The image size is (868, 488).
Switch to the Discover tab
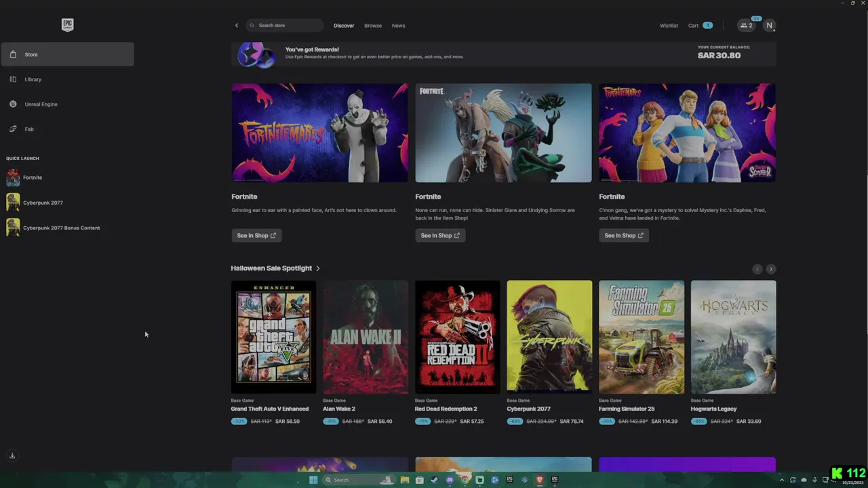tap(344, 26)
